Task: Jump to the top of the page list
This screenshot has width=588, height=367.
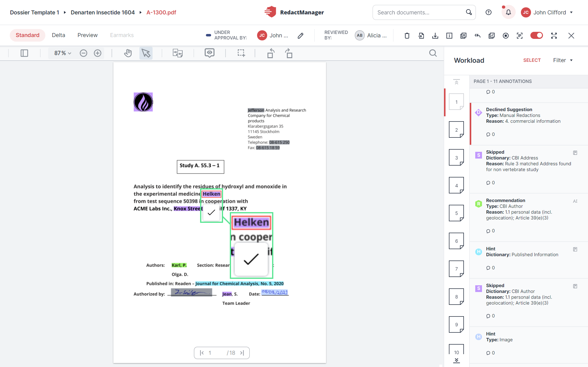Action: coord(457,82)
